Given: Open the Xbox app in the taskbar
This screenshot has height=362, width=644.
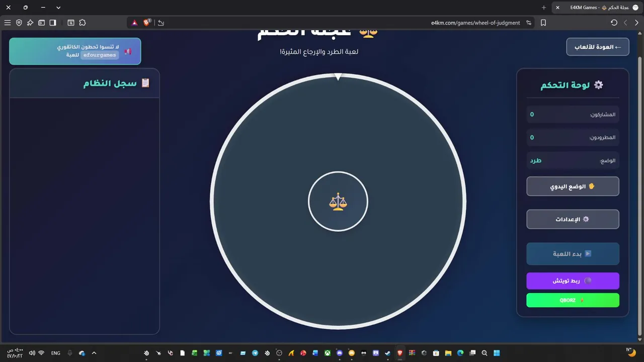Looking at the screenshot, I should pos(328,353).
